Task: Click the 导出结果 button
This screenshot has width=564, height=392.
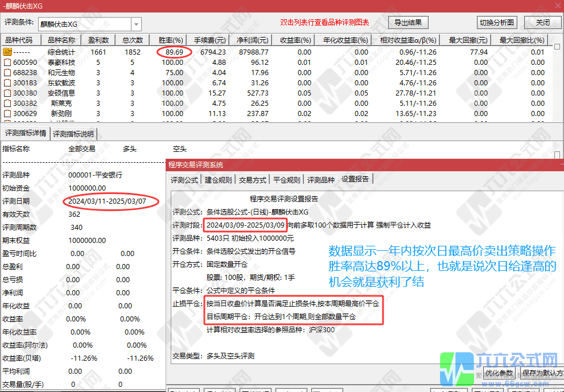Action: coord(408,23)
